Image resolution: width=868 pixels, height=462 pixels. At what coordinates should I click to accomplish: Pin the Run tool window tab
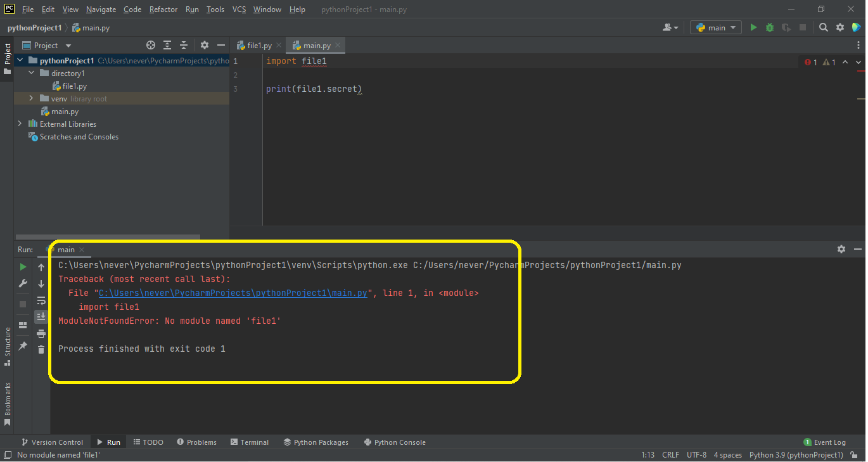[23, 345]
